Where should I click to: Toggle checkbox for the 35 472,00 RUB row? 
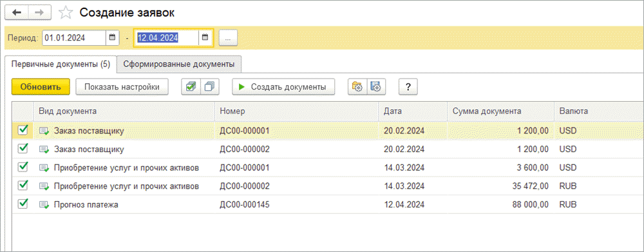tap(23, 186)
